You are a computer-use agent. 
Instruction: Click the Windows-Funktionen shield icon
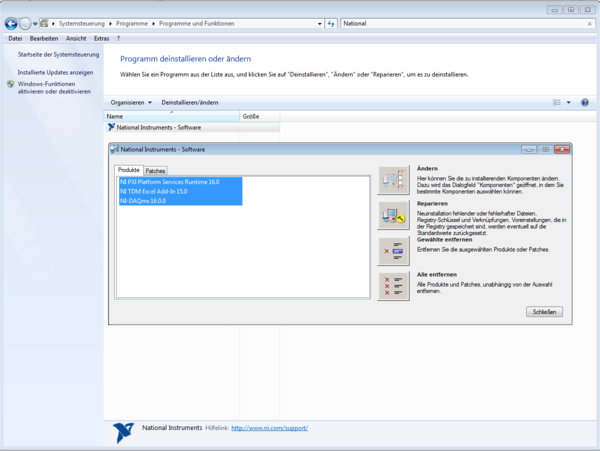(11, 84)
